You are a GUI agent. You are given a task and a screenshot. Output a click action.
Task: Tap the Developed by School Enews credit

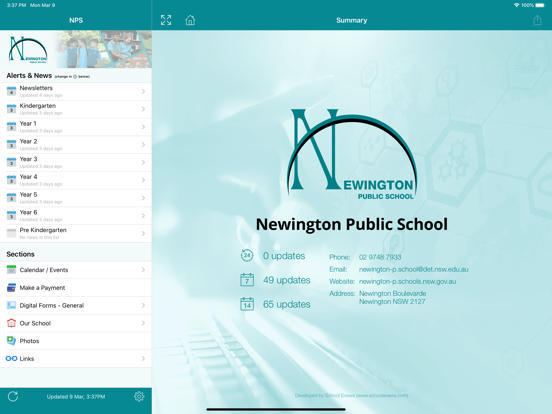(x=351, y=395)
